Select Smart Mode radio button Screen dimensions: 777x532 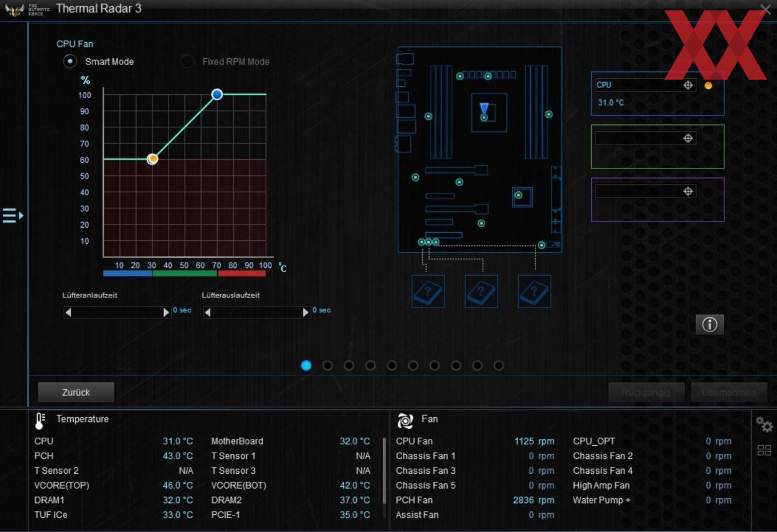click(70, 61)
